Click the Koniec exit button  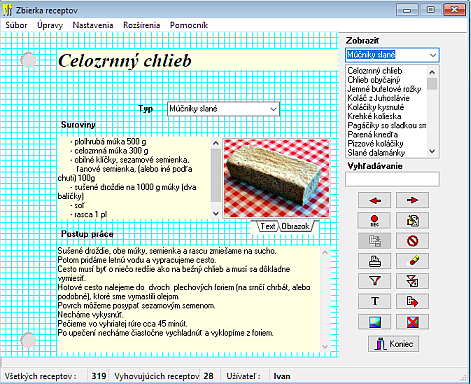click(393, 344)
